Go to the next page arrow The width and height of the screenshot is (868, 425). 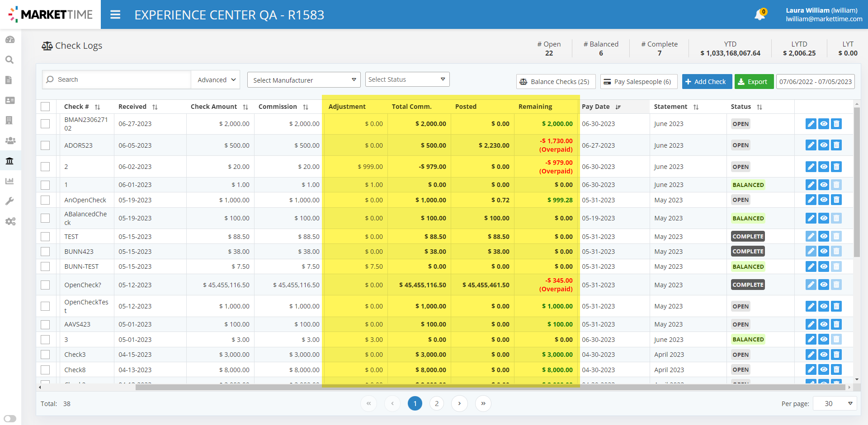click(459, 403)
